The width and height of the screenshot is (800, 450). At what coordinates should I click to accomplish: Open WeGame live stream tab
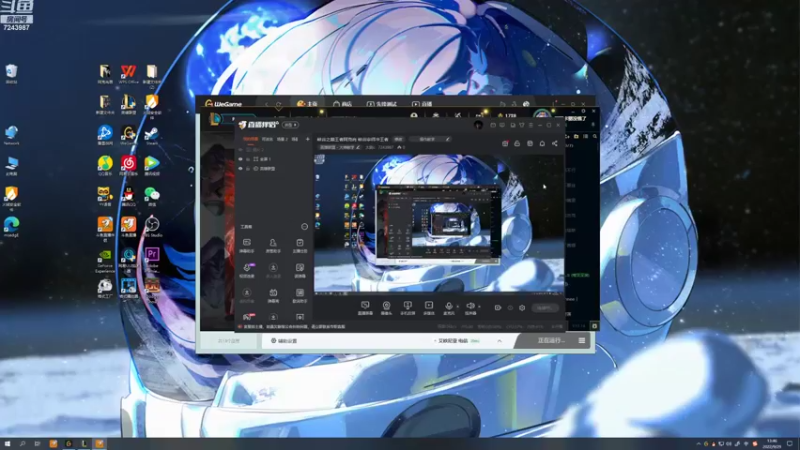tap(422, 104)
